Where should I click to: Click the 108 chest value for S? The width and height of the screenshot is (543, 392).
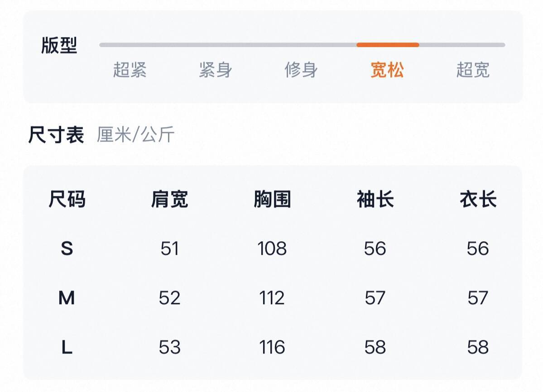point(272,249)
